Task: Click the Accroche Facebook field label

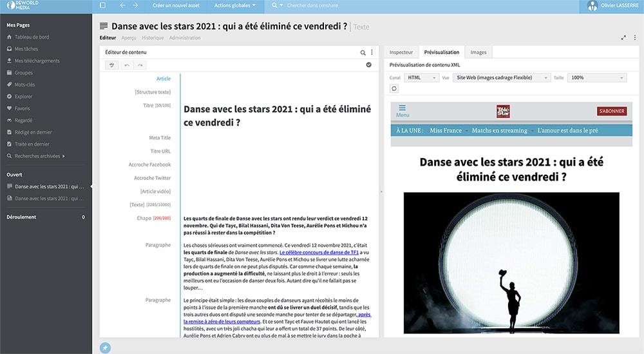Action: pos(149,164)
